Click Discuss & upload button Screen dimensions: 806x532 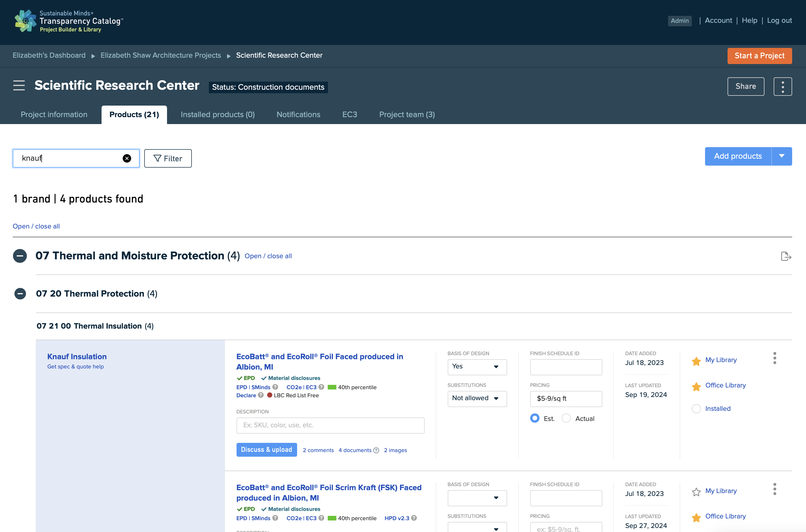[x=267, y=449]
